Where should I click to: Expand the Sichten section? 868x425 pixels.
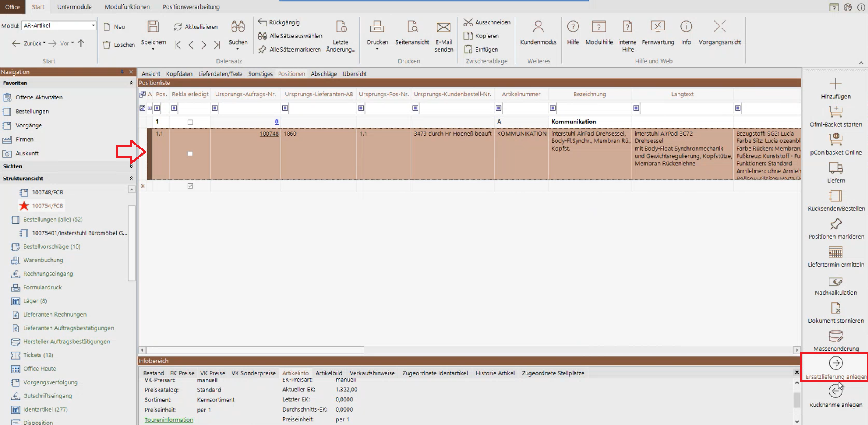point(131,166)
